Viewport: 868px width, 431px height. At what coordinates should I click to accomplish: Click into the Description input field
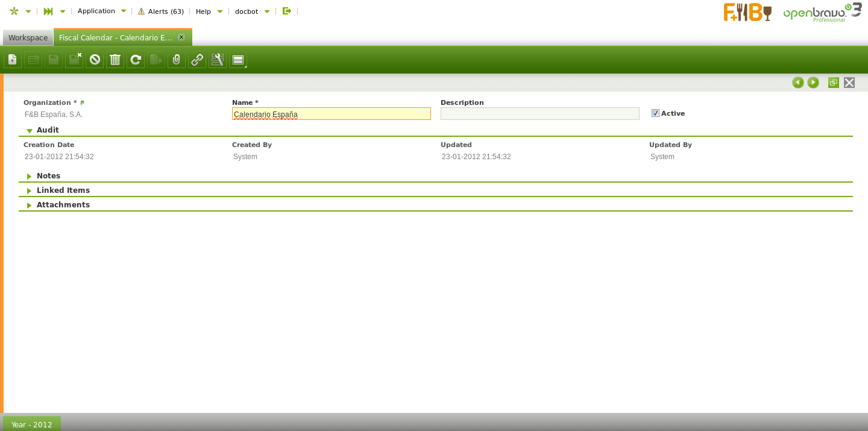pyautogui.click(x=539, y=114)
